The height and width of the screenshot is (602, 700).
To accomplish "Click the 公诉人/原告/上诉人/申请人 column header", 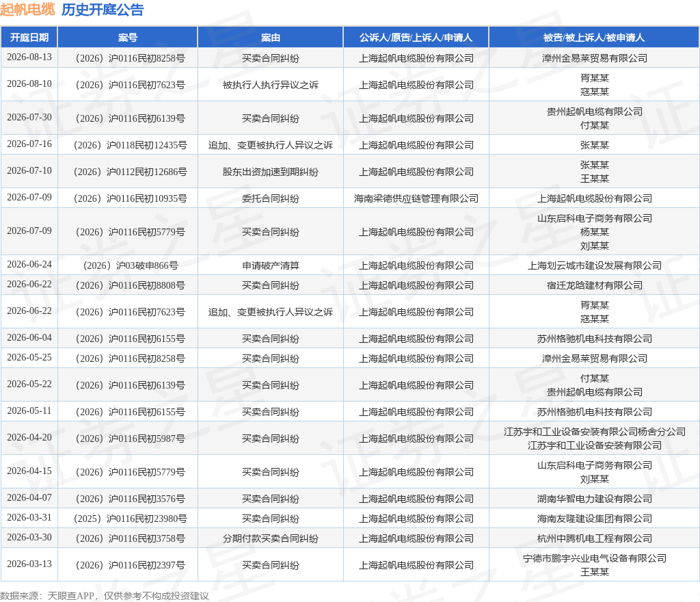I will click(x=416, y=38).
